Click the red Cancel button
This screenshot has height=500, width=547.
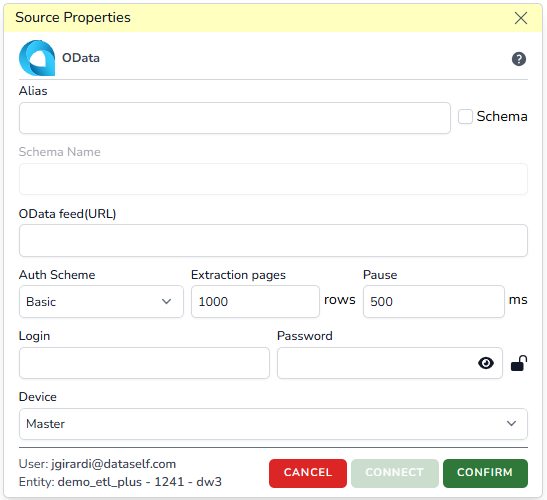[308, 473]
